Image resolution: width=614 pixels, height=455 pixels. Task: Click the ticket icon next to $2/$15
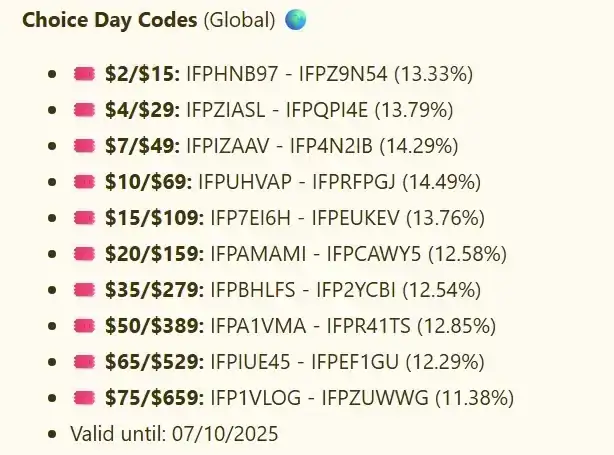click(x=84, y=74)
